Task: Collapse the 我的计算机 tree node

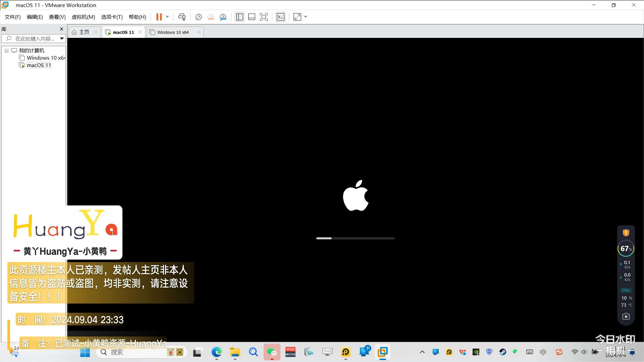Action: pos(6,51)
